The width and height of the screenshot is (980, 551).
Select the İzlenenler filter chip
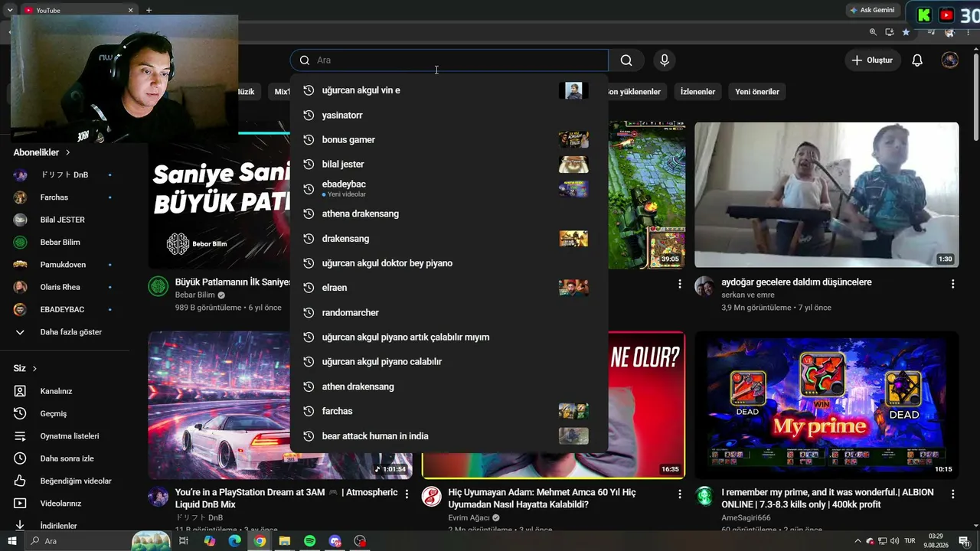pyautogui.click(x=697, y=92)
